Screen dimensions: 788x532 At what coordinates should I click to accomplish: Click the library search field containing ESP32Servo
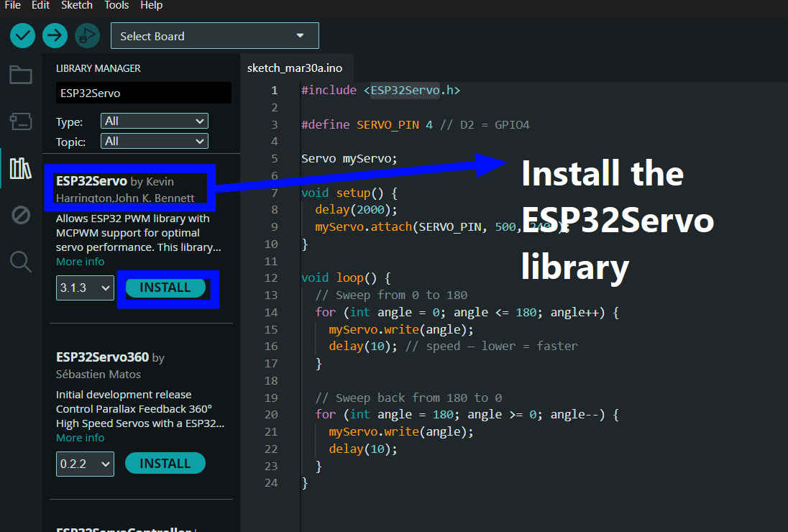coord(144,93)
